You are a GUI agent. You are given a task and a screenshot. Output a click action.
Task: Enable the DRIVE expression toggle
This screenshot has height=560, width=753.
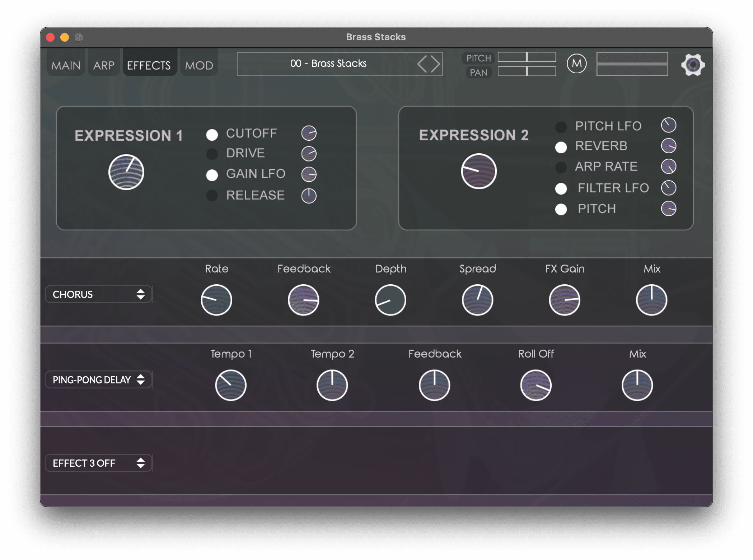point(212,154)
